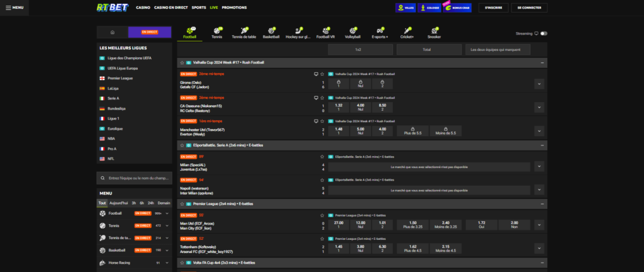644x272 pixels.
Task: Click search icon in team search box
Action: point(103,178)
